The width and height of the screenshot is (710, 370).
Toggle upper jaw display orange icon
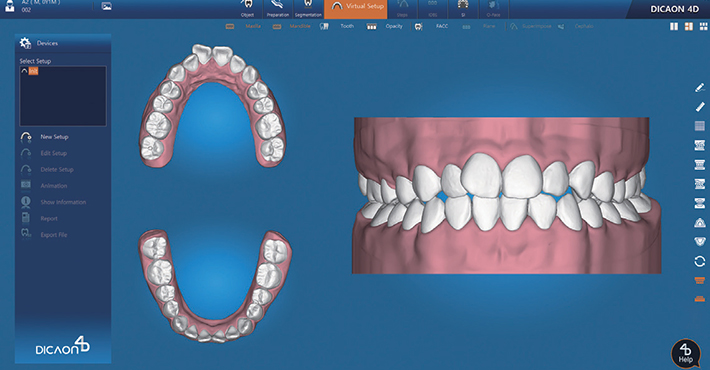pyautogui.click(x=700, y=280)
